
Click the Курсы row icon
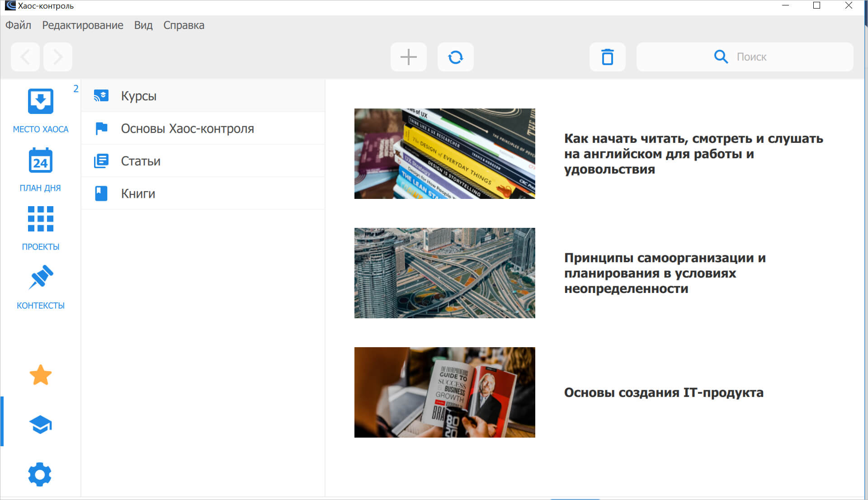coord(101,96)
